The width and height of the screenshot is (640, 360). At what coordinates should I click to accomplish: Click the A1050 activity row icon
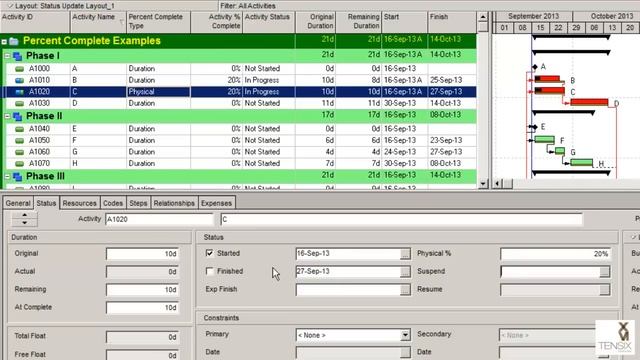coord(19,140)
